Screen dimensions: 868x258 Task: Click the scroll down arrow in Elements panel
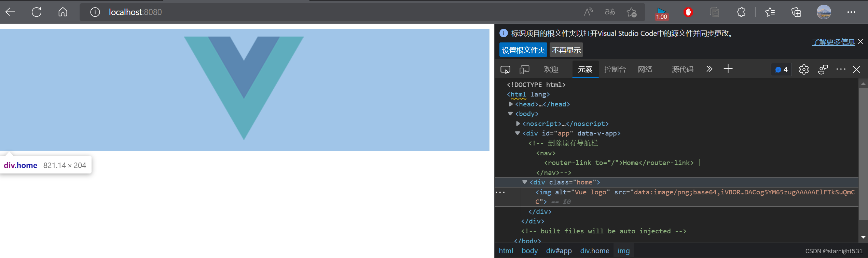[863, 237]
